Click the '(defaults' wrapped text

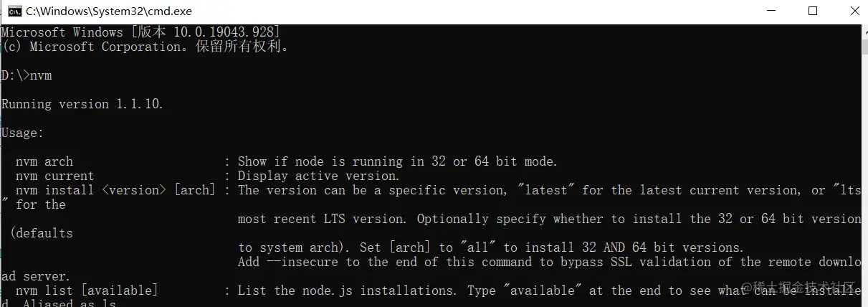[x=42, y=233]
